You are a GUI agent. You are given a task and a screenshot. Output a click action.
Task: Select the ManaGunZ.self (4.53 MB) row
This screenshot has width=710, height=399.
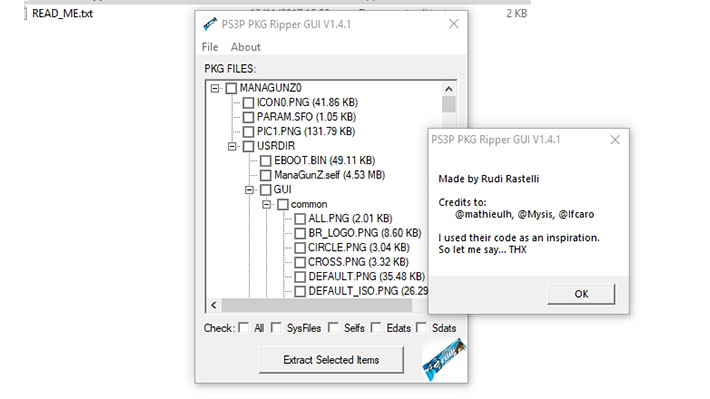(x=329, y=175)
